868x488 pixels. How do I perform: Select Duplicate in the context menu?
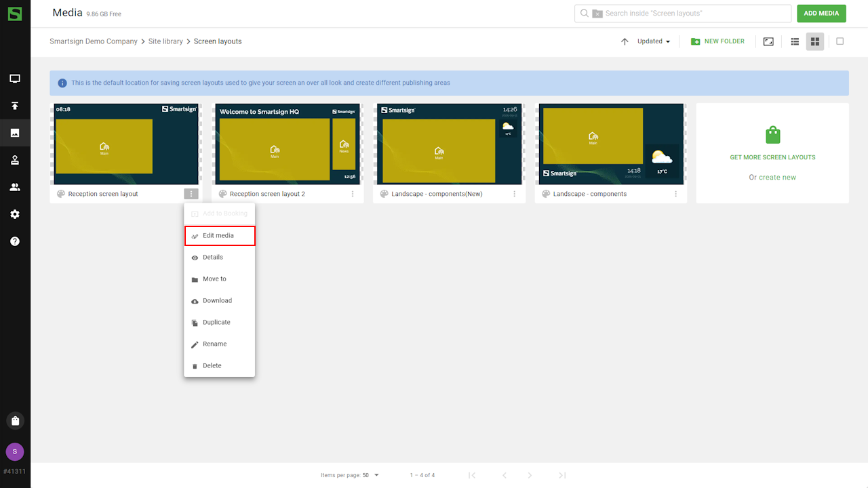click(x=216, y=323)
